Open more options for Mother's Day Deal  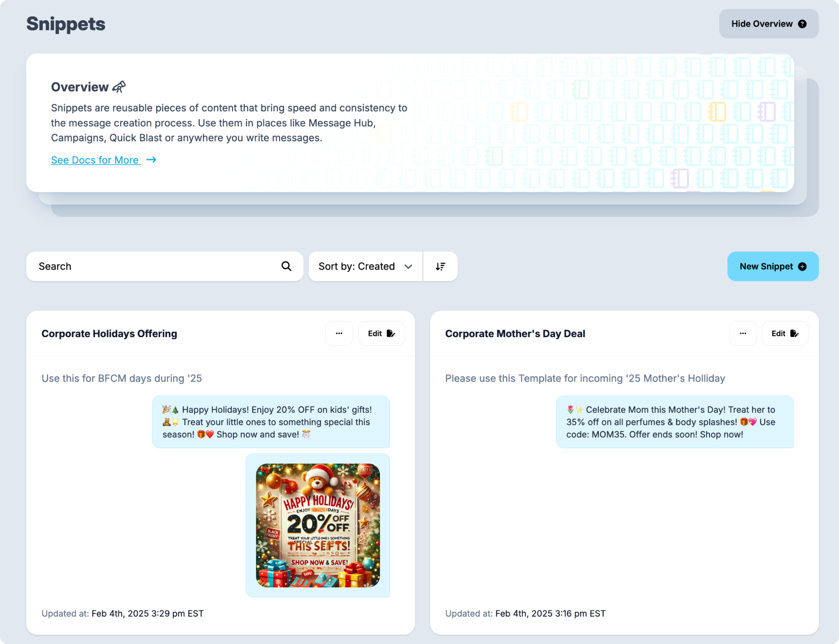743,334
